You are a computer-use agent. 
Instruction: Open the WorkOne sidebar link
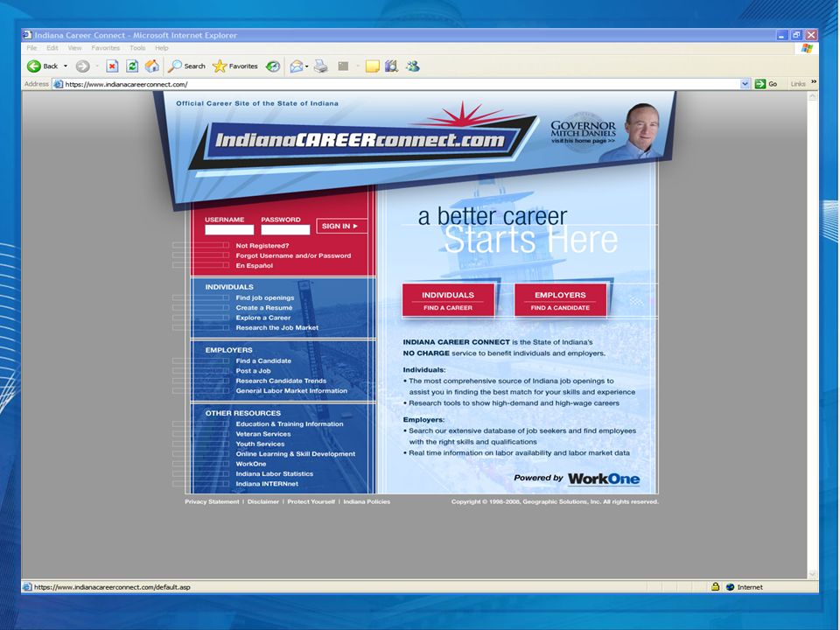(x=251, y=464)
